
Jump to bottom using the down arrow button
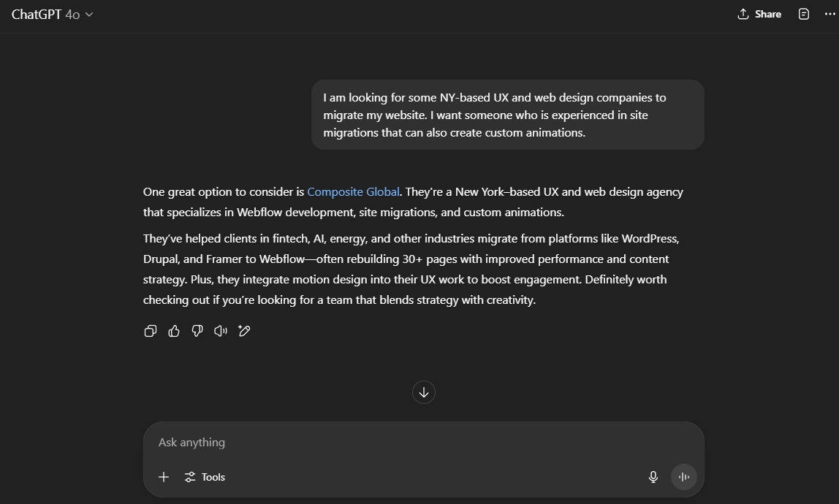424,392
